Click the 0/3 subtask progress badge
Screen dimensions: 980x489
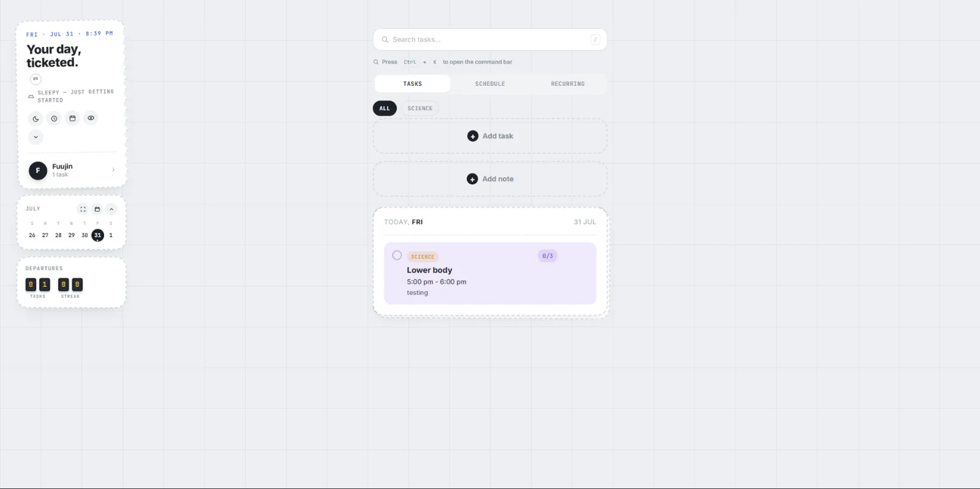tap(548, 256)
